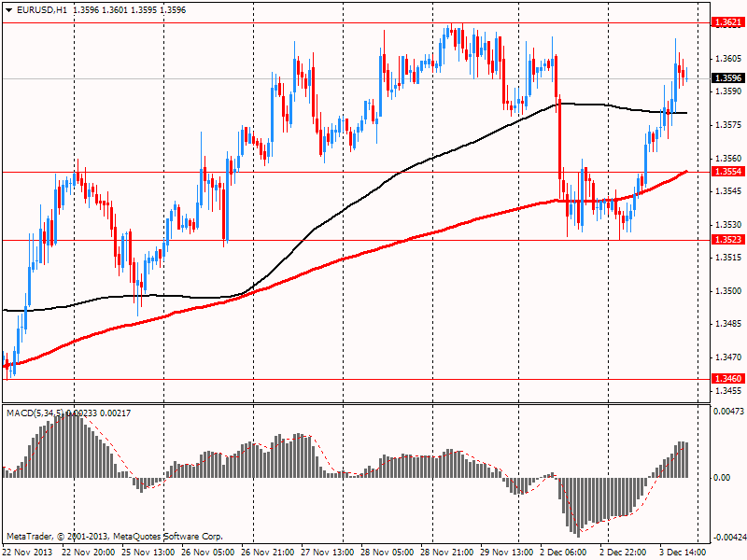
Task: Select the 1.3621 red price level label
Action: pyautogui.click(x=728, y=21)
